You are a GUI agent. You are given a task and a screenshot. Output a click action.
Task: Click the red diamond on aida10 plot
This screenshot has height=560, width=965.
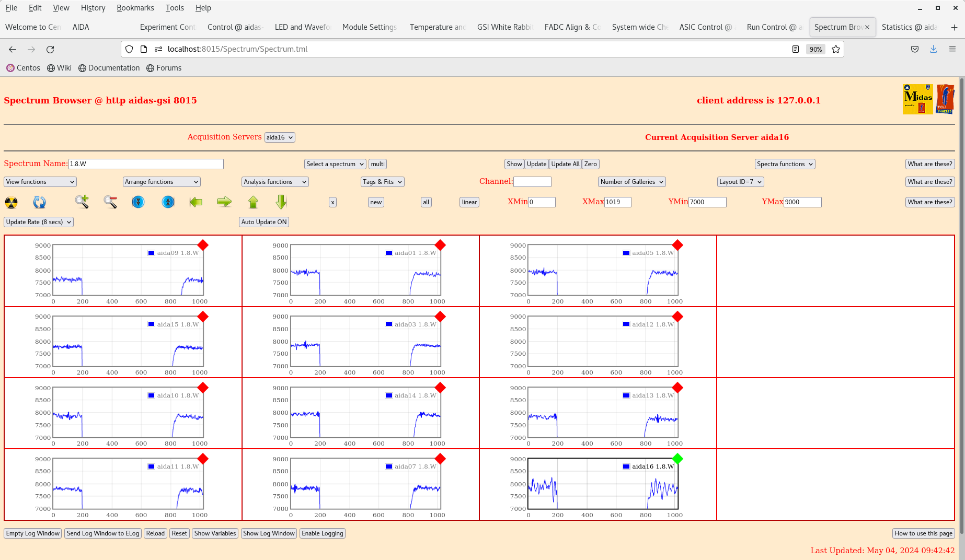[203, 388]
